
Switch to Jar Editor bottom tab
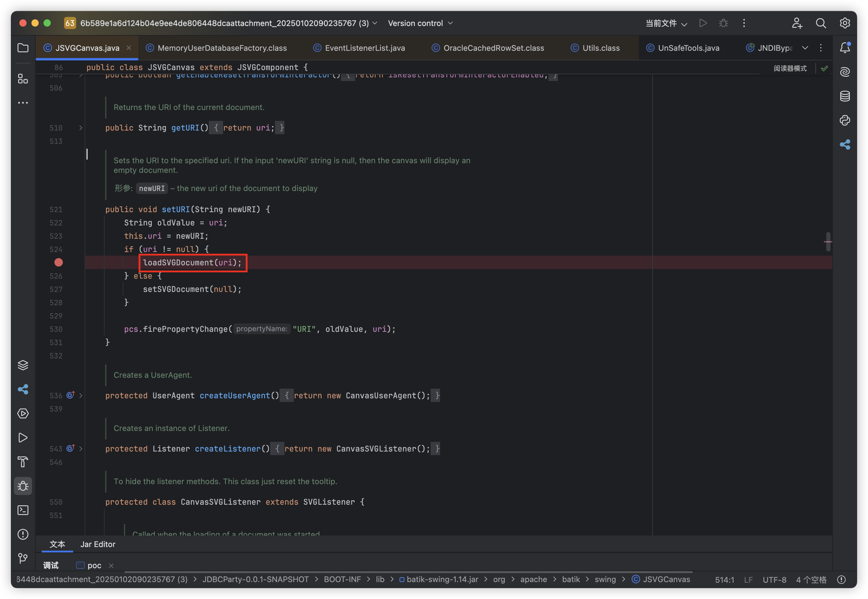pos(98,544)
